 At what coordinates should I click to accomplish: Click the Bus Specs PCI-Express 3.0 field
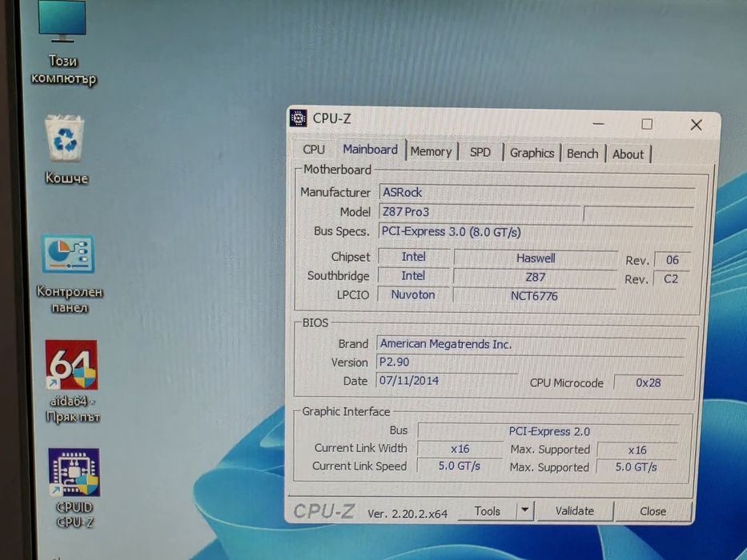point(536,232)
